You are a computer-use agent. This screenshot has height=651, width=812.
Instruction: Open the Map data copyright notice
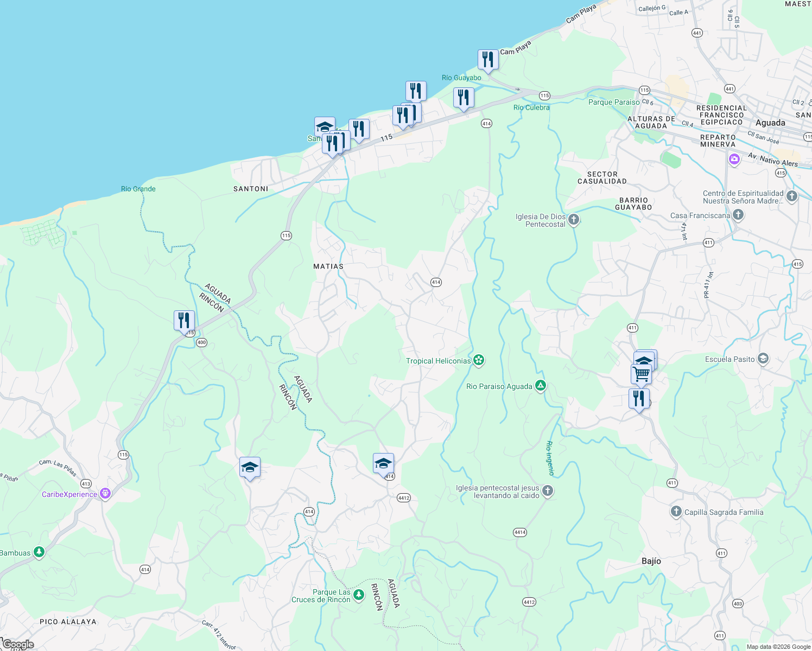777,647
